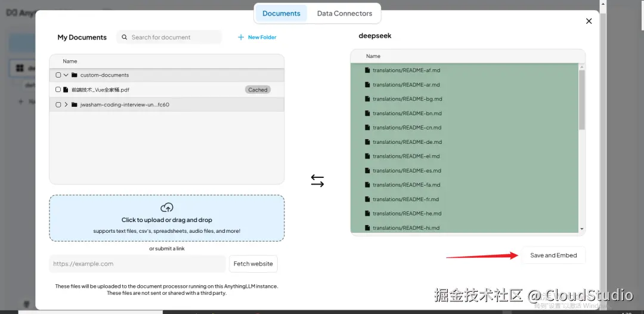Screen dimensions: 644x314
Task: Click file icon of README-fa.md
Action: (367, 185)
